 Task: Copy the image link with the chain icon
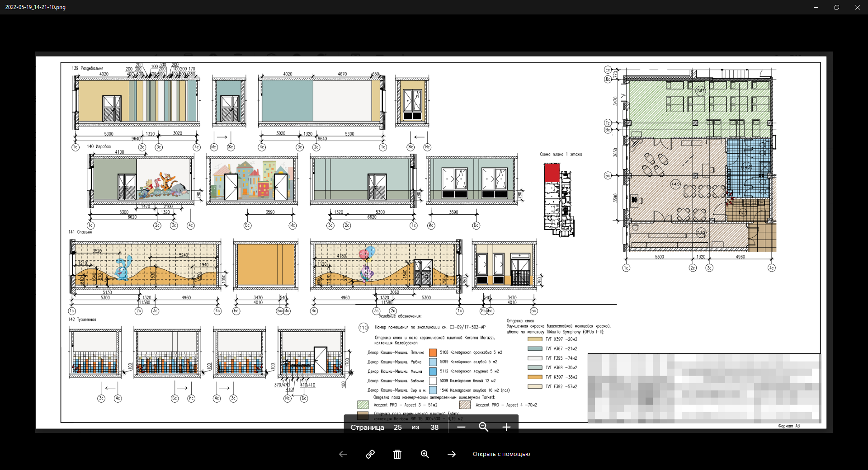(x=370, y=454)
